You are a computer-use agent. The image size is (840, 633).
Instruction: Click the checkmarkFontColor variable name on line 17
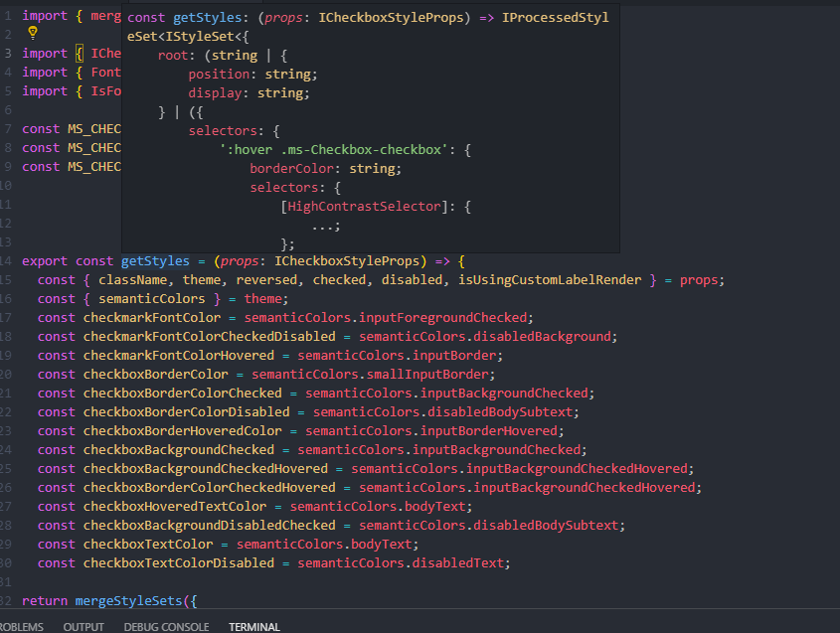(152, 318)
